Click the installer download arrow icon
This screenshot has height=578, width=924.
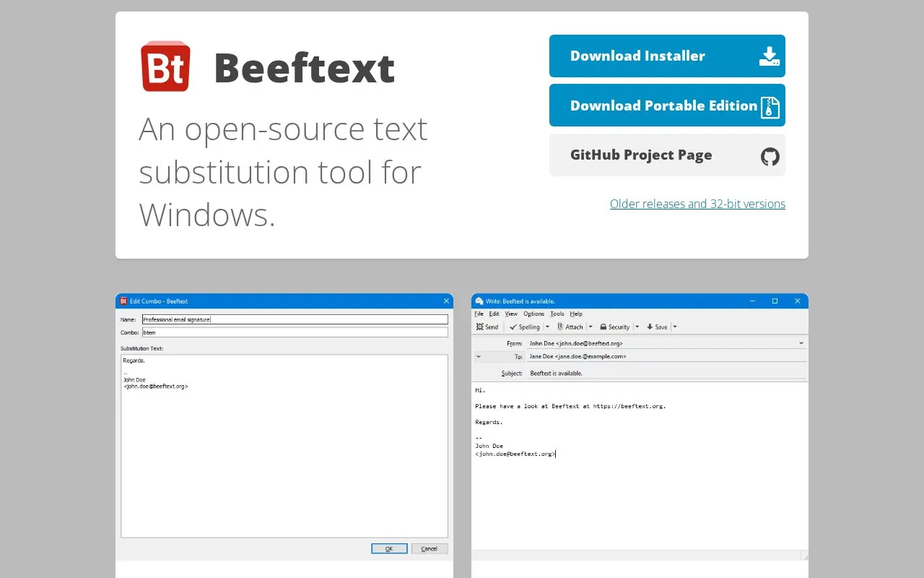point(770,56)
